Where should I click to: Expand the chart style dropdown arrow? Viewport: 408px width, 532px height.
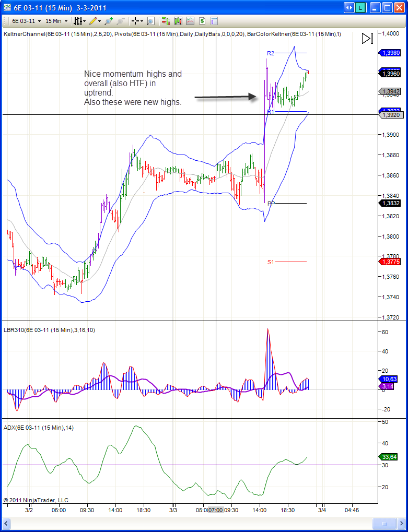pyautogui.click(x=85, y=21)
